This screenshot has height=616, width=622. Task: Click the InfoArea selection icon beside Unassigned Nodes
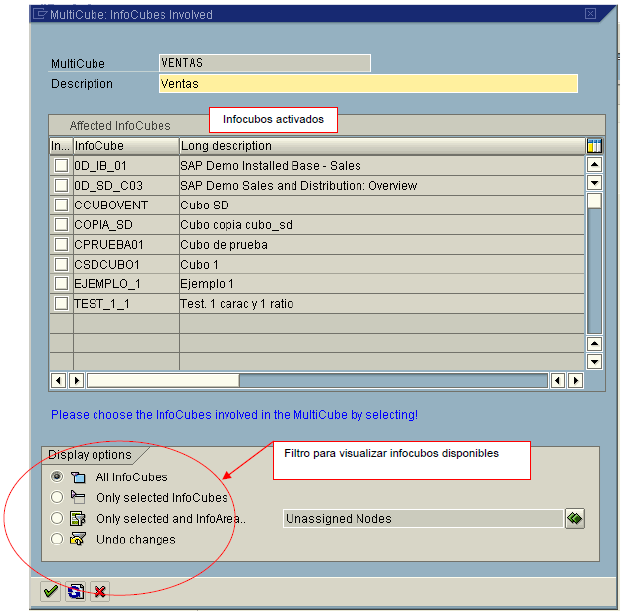(x=574, y=518)
